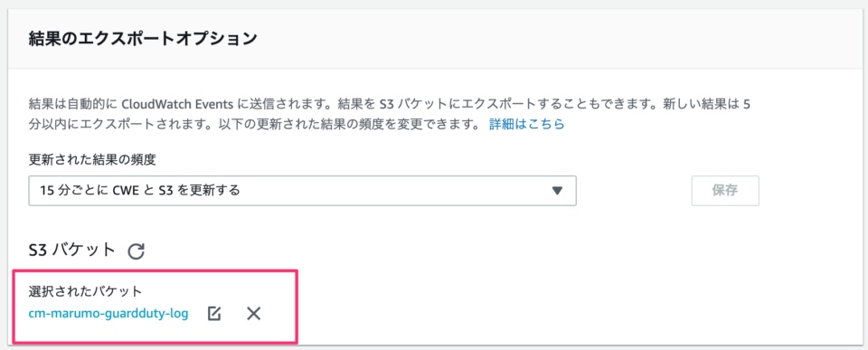Open the 詳細はこちら link
The width and height of the screenshot is (868, 350).
[x=526, y=124]
